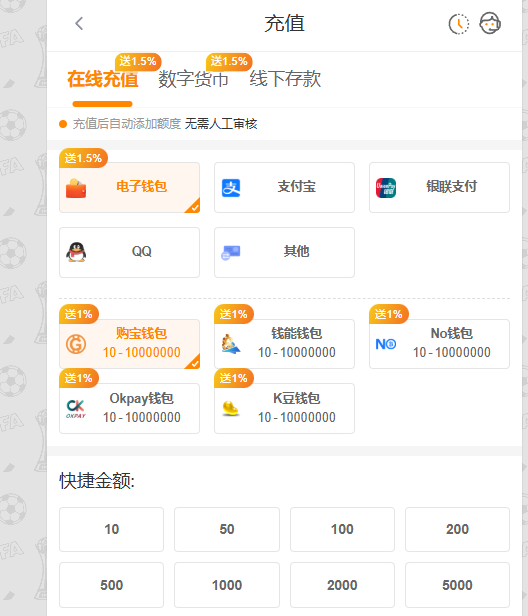Click the QQ penguin icon
Screen dimensions: 528x616
tap(76, 252)
